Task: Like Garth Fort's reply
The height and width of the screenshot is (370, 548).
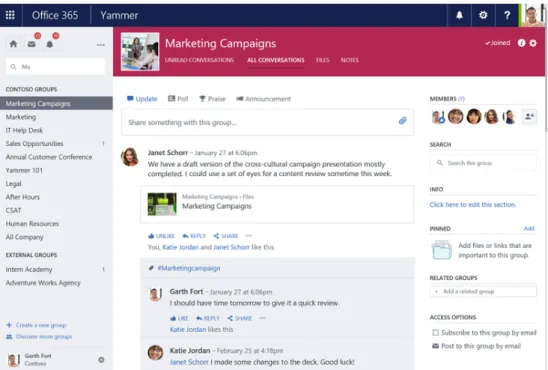Action: click(x=179, y=318)
